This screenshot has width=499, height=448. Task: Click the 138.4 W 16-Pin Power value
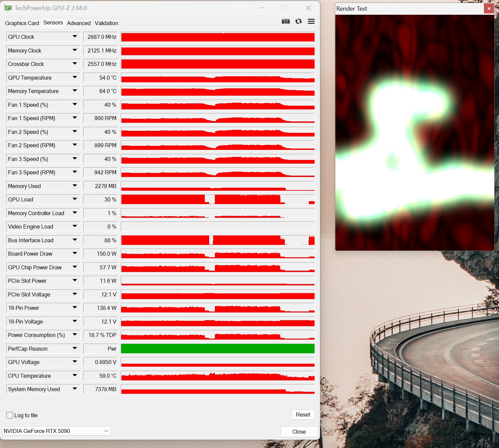[x=101, y=308]
